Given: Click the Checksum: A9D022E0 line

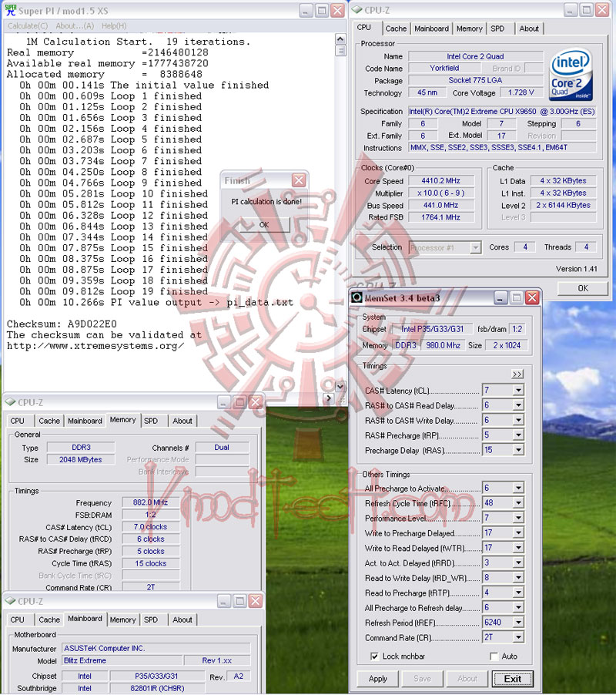Looking at the screenshot, I should [x=62, y=324].
